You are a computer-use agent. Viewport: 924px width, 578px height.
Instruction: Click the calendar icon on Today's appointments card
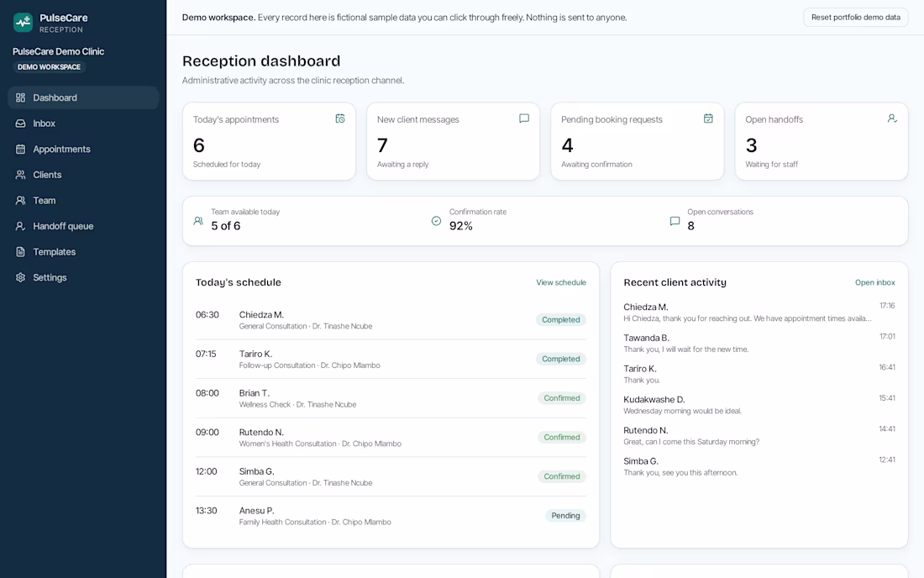pos(340,118)
